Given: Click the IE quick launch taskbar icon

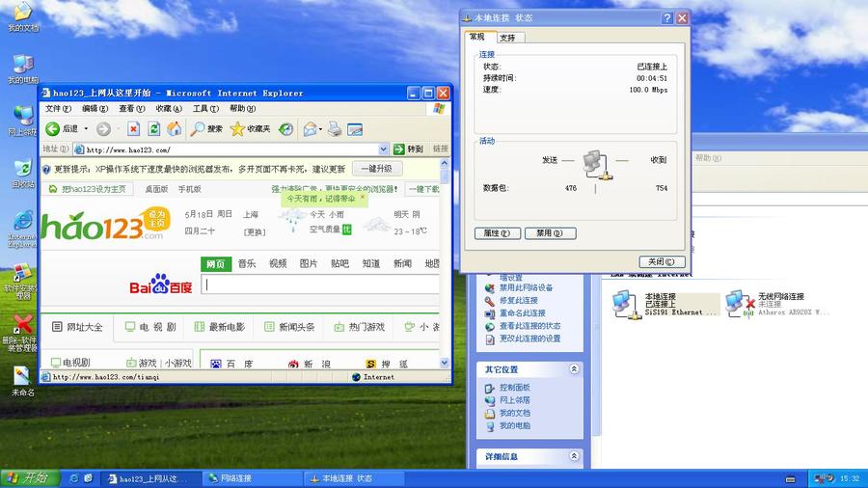Looking at the screenshot, I should [73, 478].
